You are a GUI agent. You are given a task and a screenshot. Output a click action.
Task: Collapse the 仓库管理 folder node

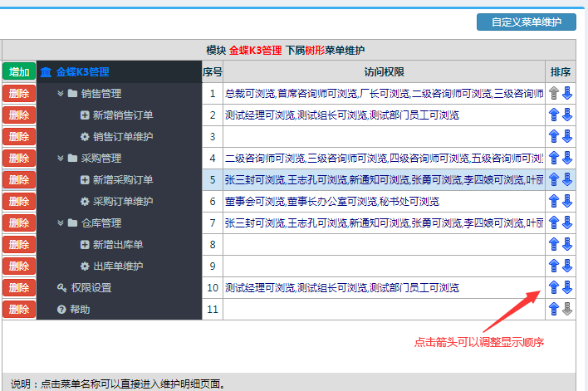tap(61, 222)
